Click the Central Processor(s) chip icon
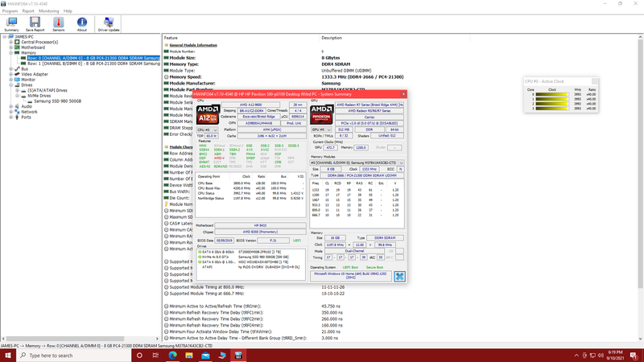This screenshot has width=644, height=362. pos(17,42)
